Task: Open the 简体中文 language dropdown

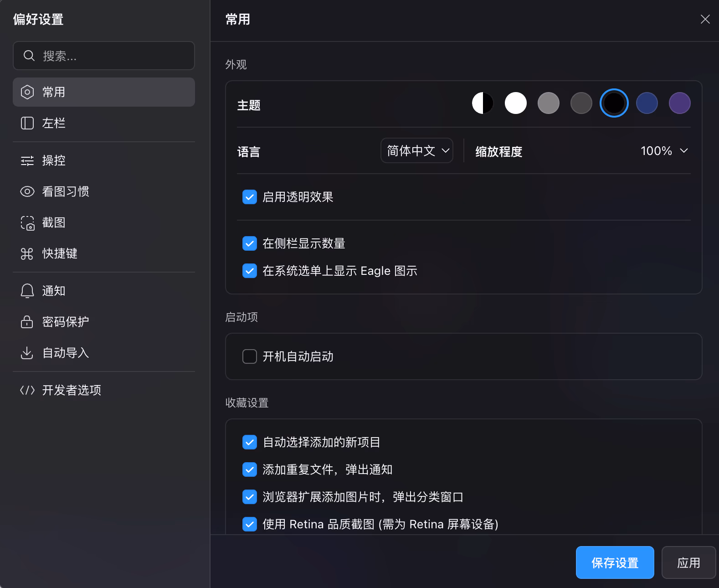Action: [x=417, y=150]
